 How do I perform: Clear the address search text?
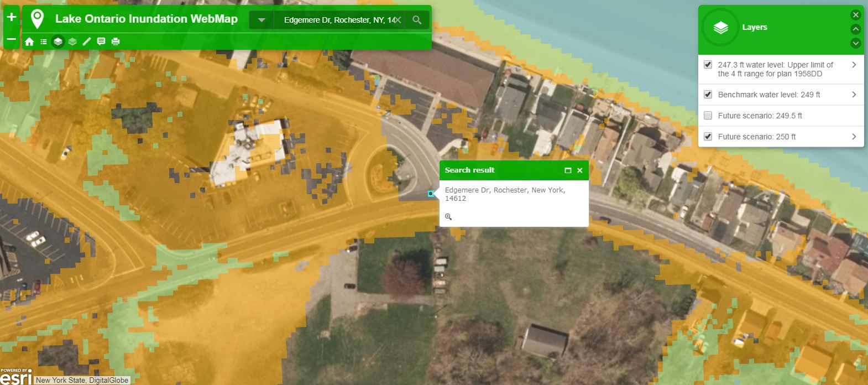pos(398,20)
